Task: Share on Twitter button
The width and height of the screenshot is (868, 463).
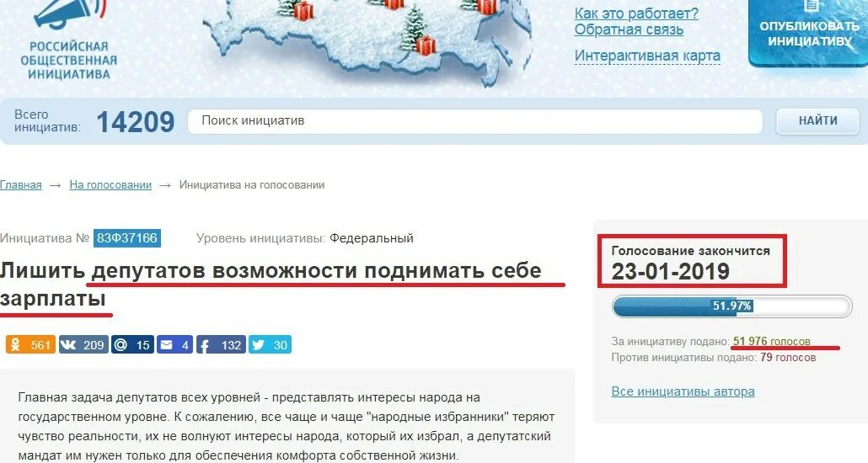Action: [x=270, y=344]
